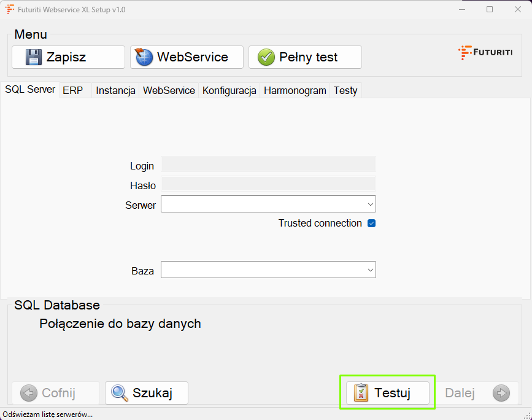
Task: Click the clipboard Testuj icon
Action: tap(361, 393)
